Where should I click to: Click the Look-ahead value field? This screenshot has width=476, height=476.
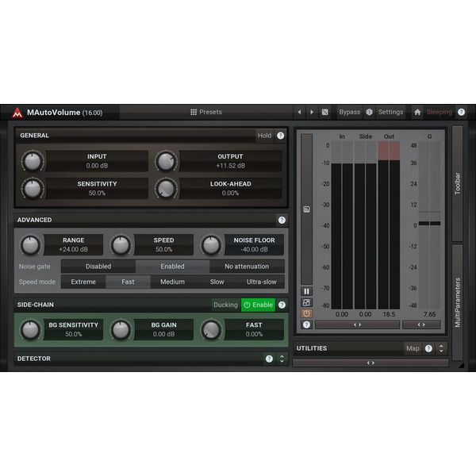[230, 189]
